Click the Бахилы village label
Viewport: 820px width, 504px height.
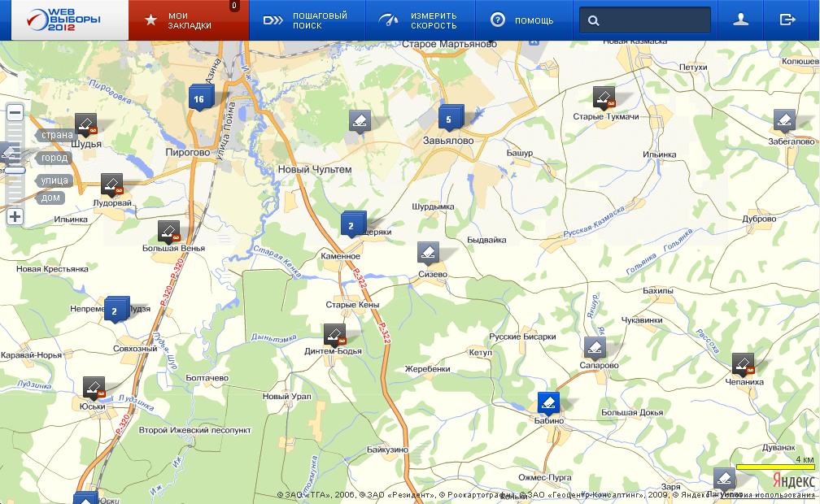tap(658, 291)
